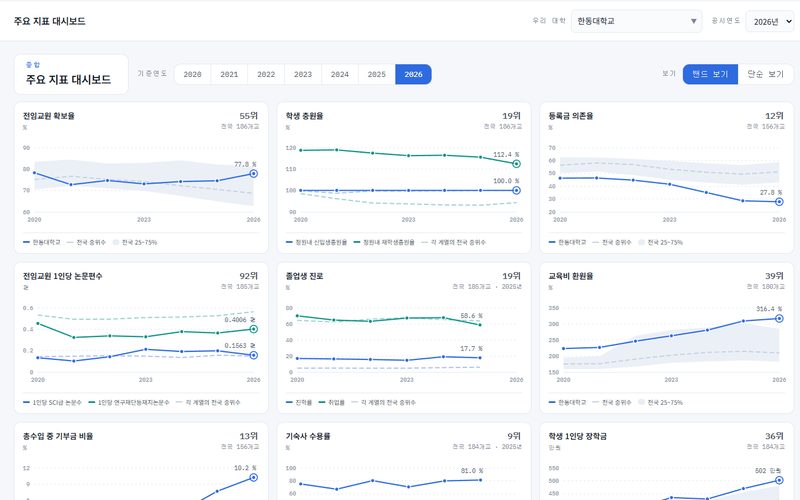
Task: Toggle 정원내 신입생충원율 legend item
Action: point(316,242)
